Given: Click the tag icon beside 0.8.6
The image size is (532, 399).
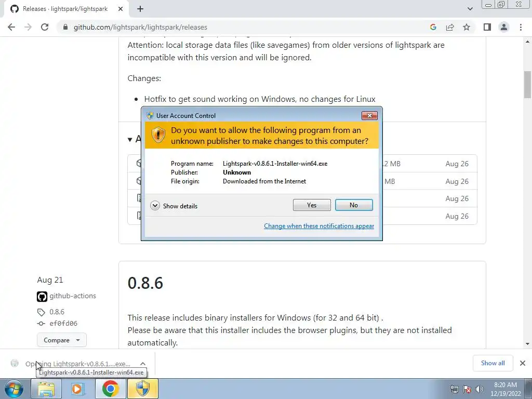Looking at the screenshot, I should (x=41, y=312).
